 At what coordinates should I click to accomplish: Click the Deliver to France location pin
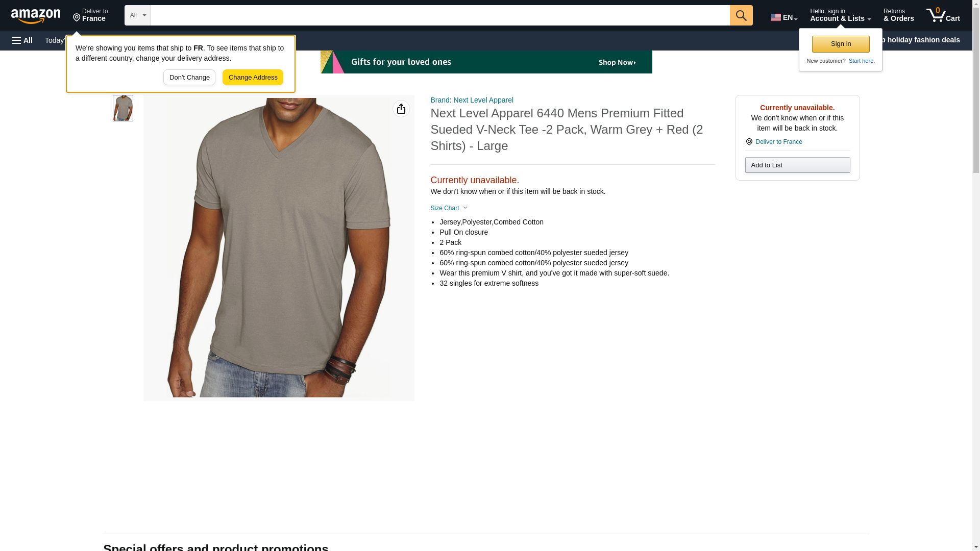pyautogui.click(x=77, y=18)
